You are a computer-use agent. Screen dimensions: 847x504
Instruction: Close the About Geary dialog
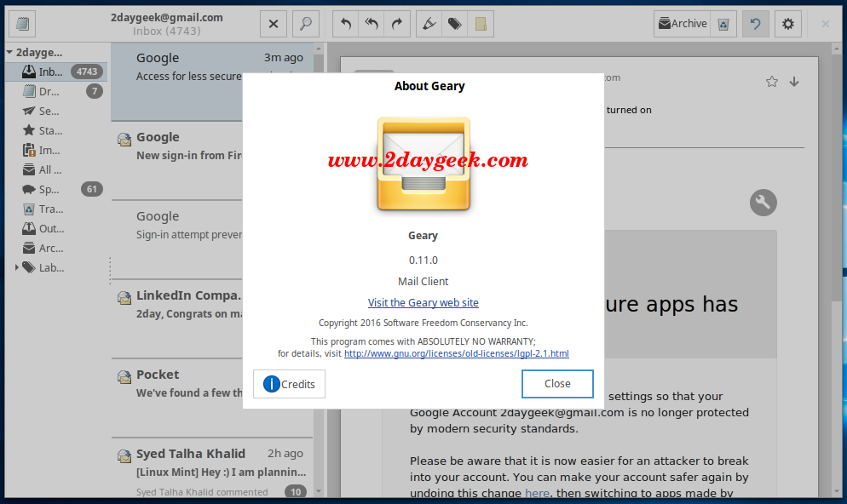coord(557,384)
